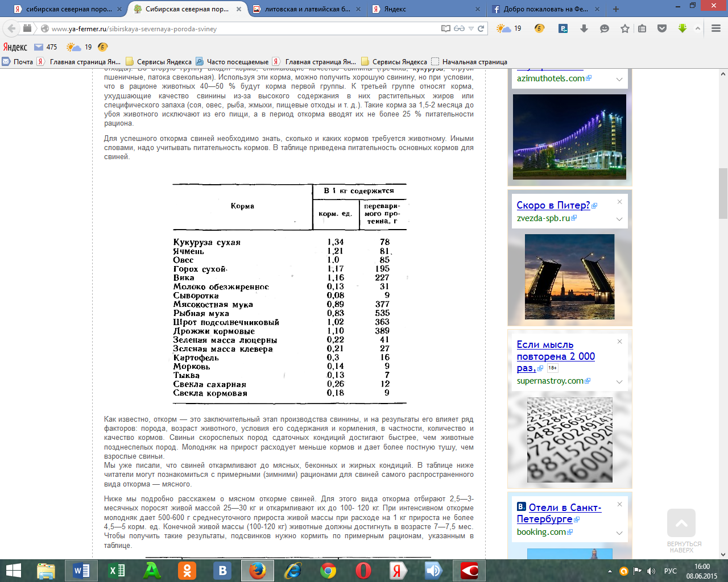Open the Firefox hamburger menu
Image resolution: width=728 pixels, height=582 pixels.
716,28
